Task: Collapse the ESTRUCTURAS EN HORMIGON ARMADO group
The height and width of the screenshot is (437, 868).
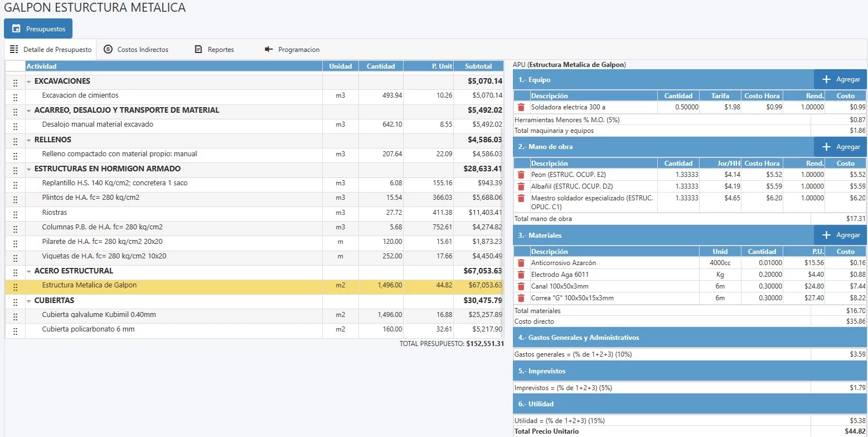Action: coord(29,169)
